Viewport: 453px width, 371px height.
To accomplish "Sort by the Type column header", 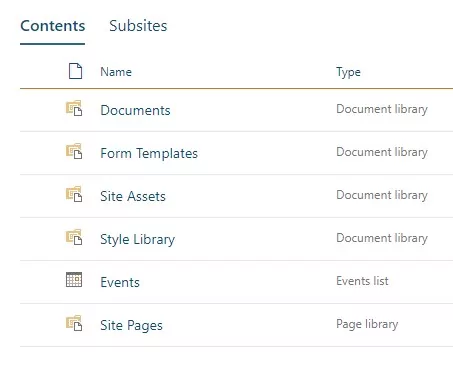I will (x=348, y=72).
